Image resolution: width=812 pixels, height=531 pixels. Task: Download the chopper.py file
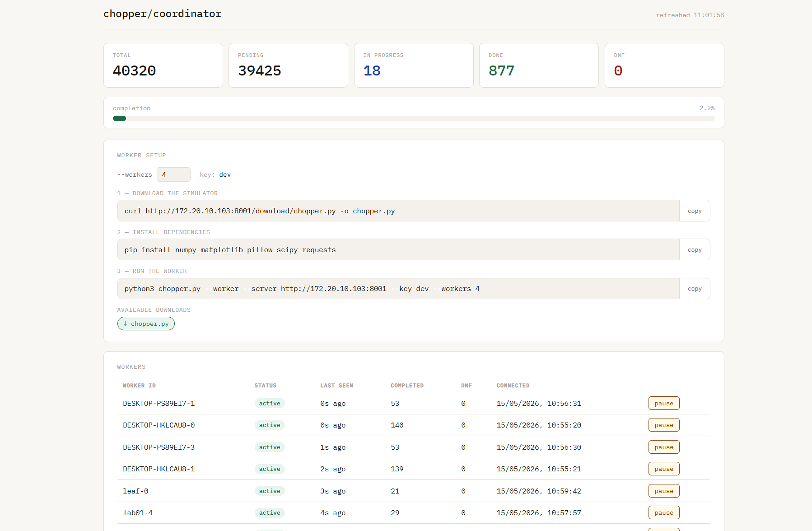click(x=146, y=324)
